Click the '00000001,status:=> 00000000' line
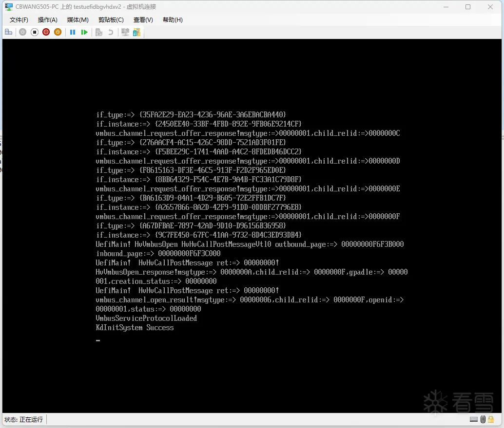504x428 pixels. point(149,309)
